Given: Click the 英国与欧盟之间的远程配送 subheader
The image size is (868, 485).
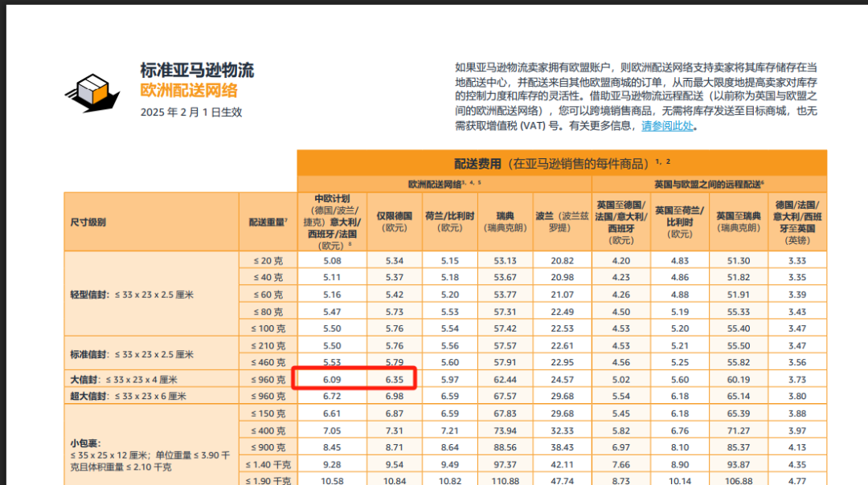Looking at the screenshot, I should tap(709, 184).
